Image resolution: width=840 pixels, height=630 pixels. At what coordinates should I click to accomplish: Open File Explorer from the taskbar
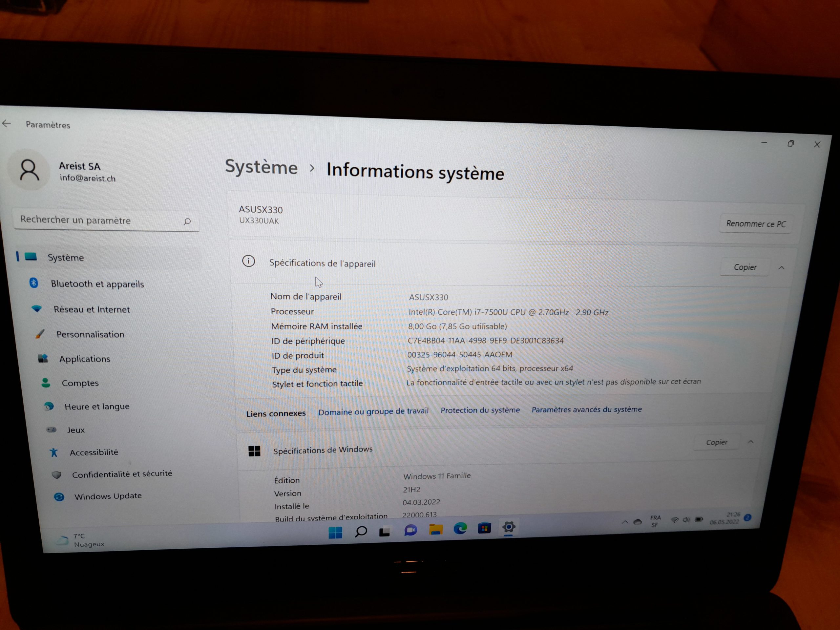point(435,529)
